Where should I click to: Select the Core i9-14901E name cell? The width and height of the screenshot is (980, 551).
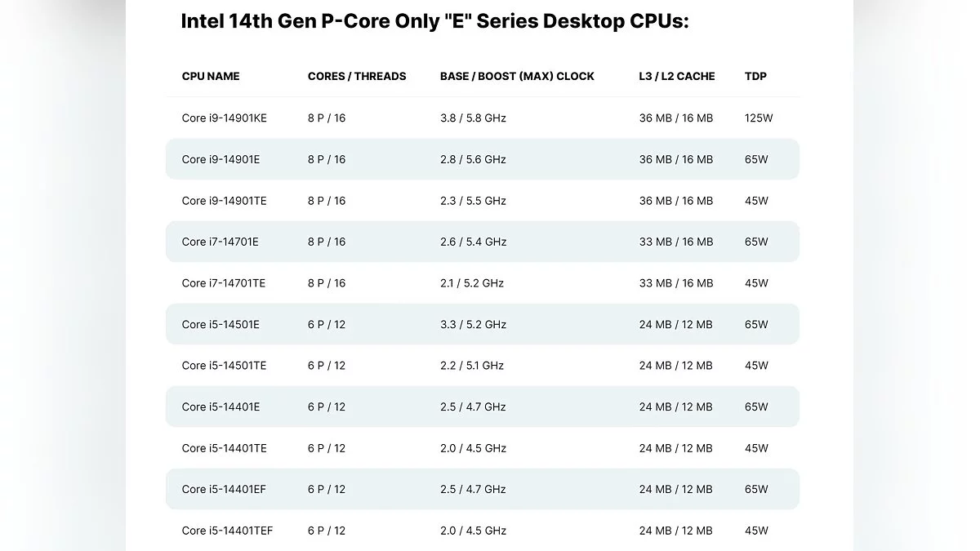[x=220, y=159]
